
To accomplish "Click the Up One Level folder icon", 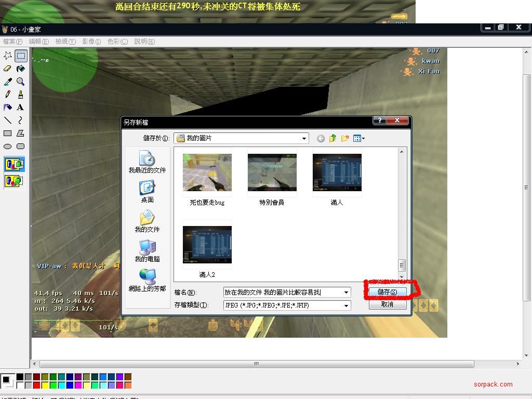I will click(333, 138).
